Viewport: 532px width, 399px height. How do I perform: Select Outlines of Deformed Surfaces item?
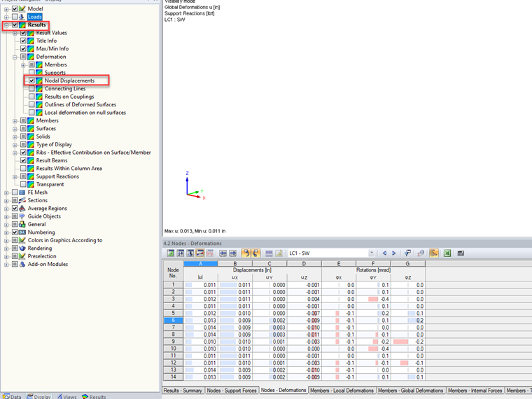80,104
